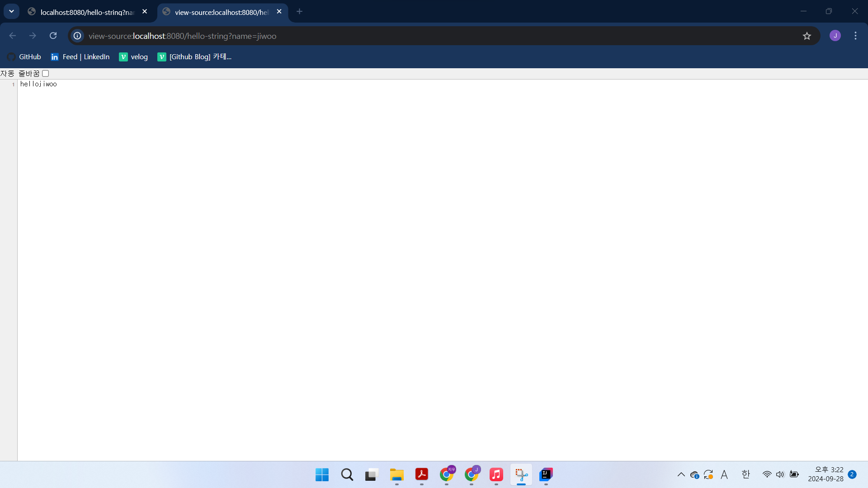The height and width of the screenshot is (488, 868).
Task: Toggle Korean IME 한 input indicator
Action: [x=745, y=474]
